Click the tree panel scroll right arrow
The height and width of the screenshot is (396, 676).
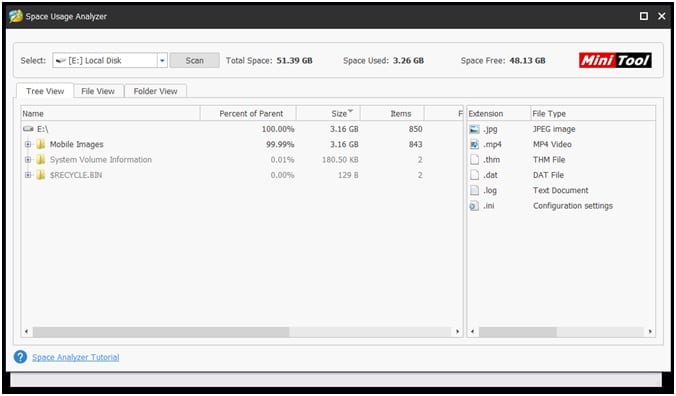(x=457, y=332)
